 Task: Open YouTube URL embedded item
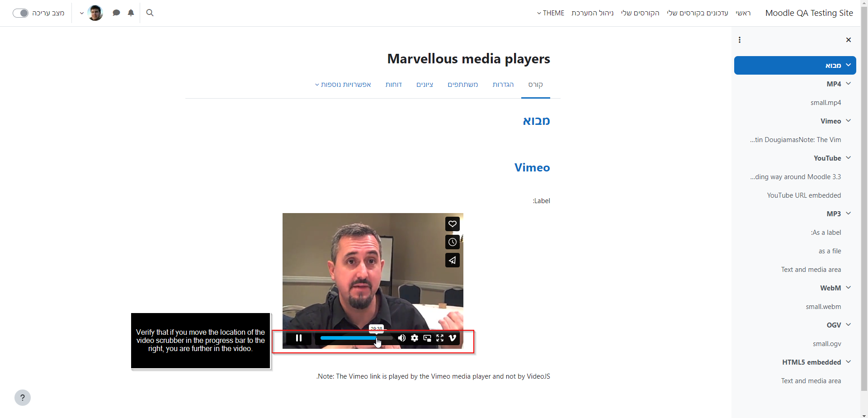(x=804, y=195)
